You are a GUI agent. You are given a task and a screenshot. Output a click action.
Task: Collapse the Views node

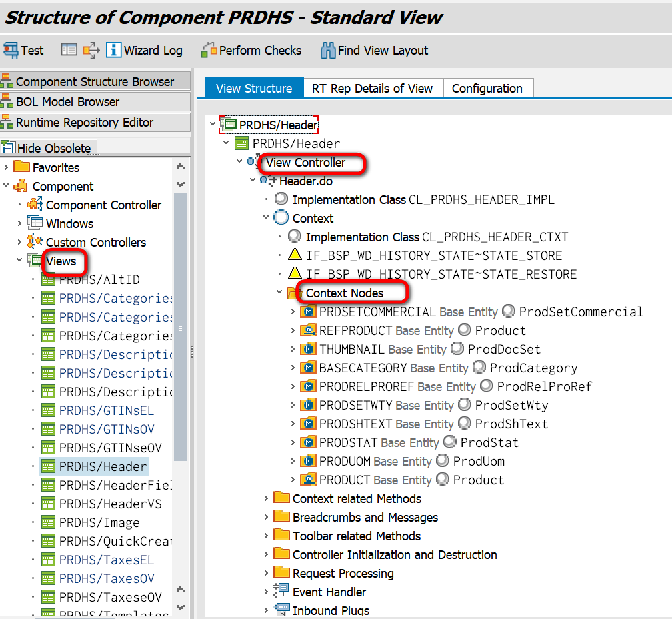(19, 259)
